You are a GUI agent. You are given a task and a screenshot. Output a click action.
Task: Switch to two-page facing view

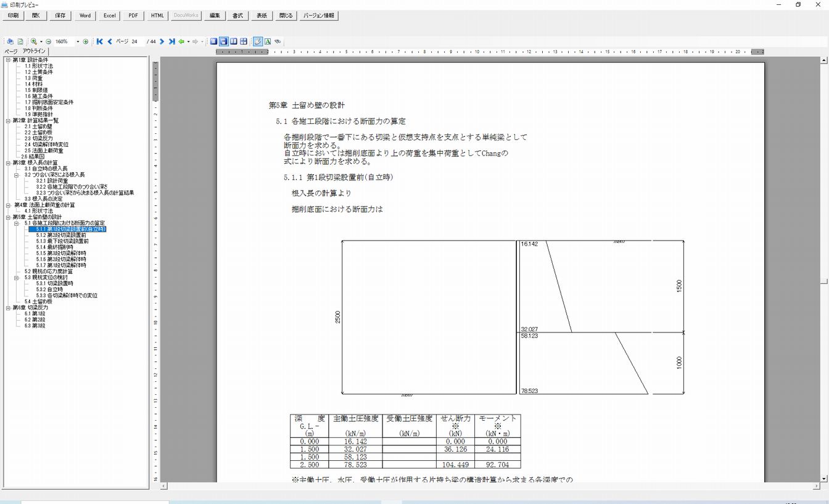234,41
